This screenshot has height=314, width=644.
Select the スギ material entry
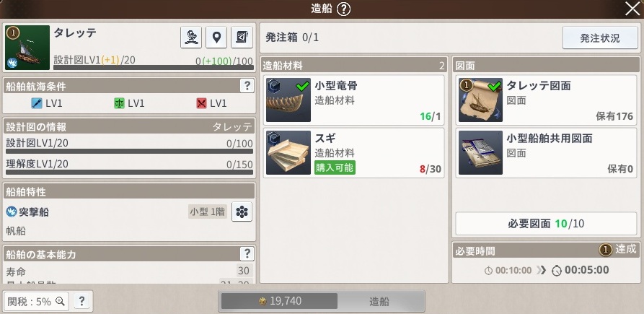click(x=353, y=152)
